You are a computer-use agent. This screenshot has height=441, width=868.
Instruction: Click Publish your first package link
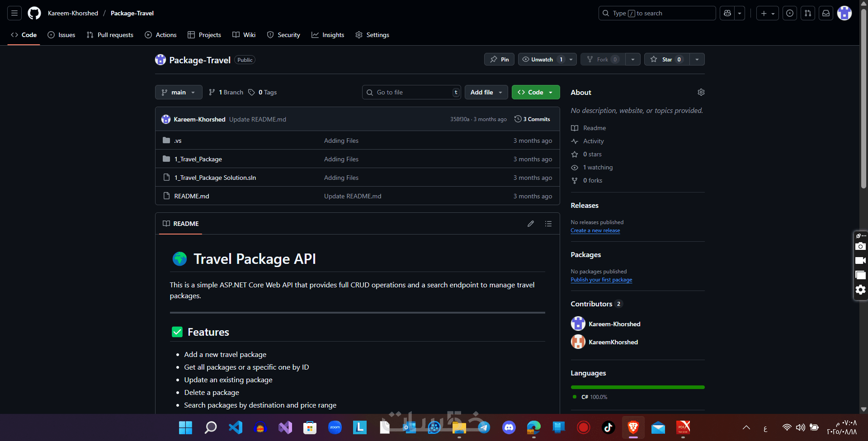601,280
